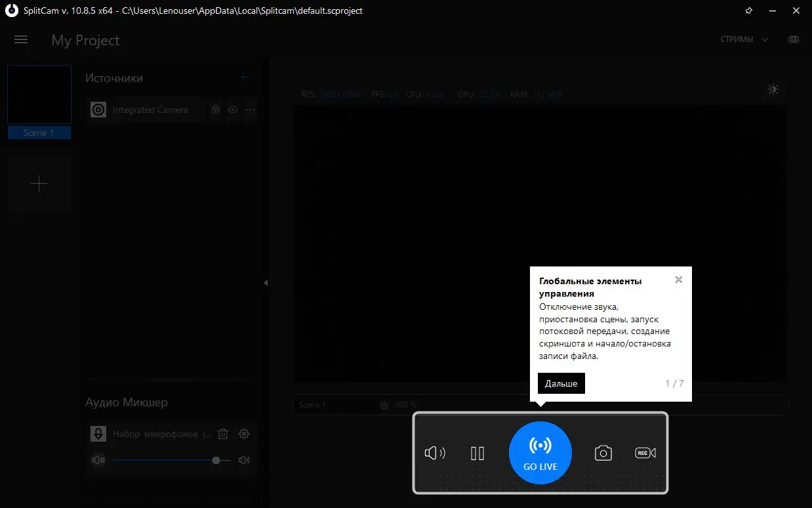Close the Глобальные элементы управления tooltip

point(679,280)
